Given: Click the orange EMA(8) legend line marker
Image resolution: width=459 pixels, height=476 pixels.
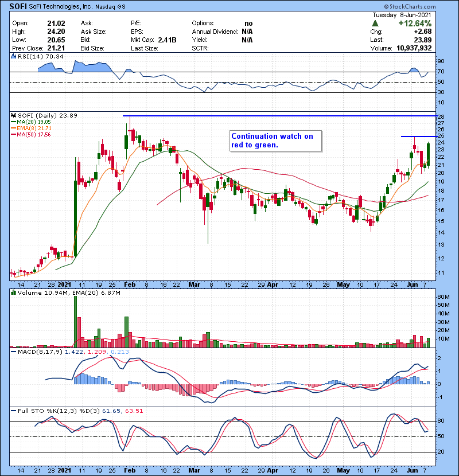Looking at the screenshot, I should coord(13,128).
